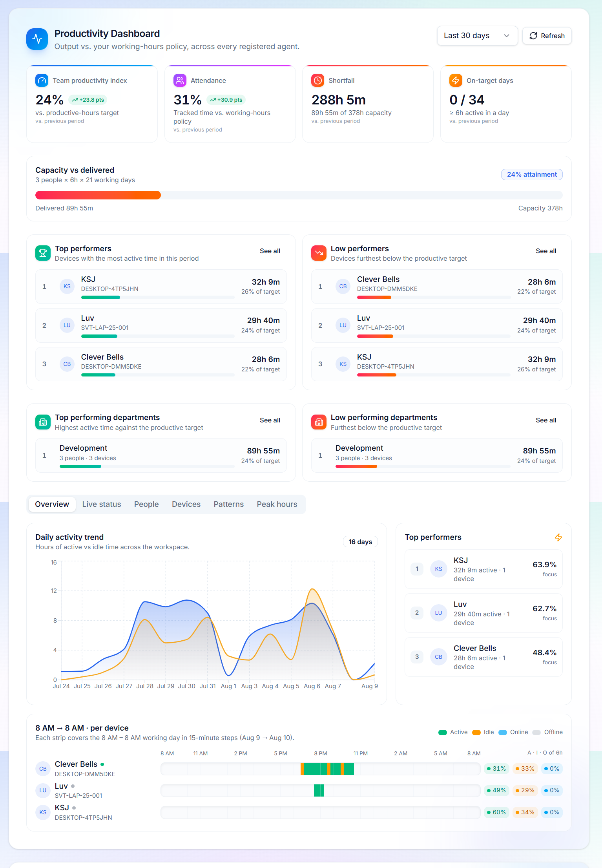Click See all in Low performers
The height and width of the screenshot is (868, 602).
click(x=545, y=251)
